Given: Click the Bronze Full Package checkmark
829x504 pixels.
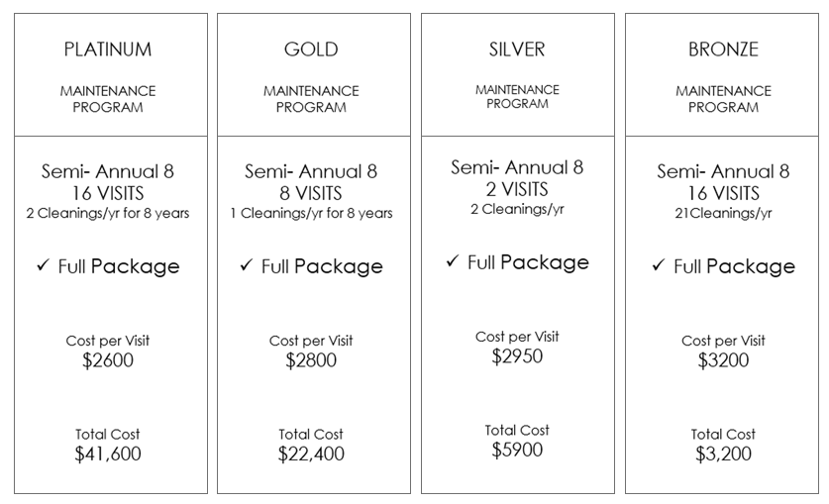Looking at the screenshot, I should pos(659,264).
